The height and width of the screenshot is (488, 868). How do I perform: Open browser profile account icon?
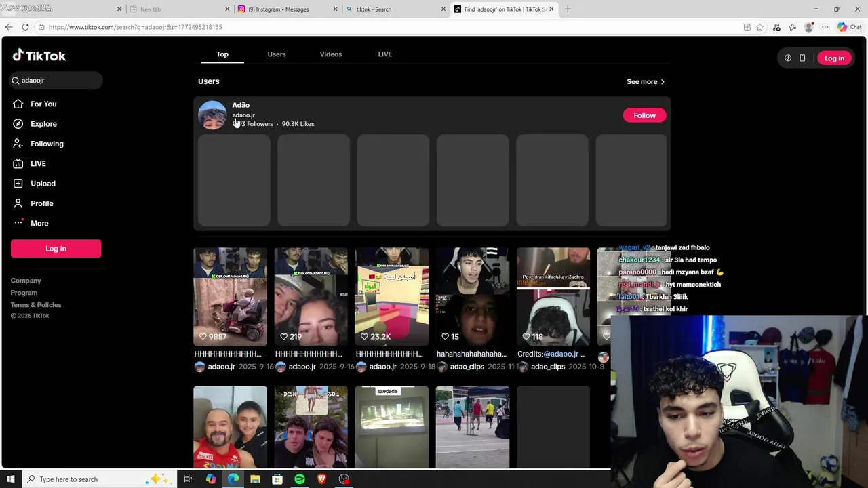808,27
